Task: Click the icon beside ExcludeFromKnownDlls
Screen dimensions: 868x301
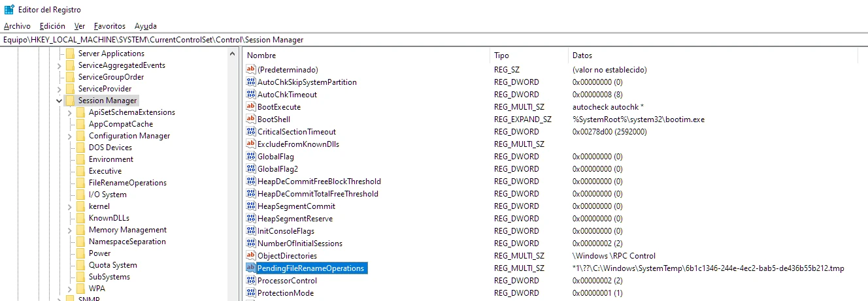Action: pos(250,144)
